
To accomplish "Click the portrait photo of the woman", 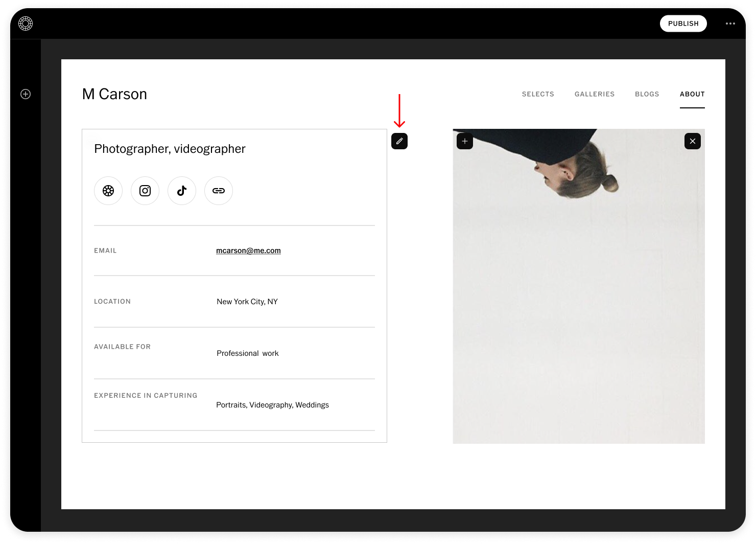I will click(579, 286).
